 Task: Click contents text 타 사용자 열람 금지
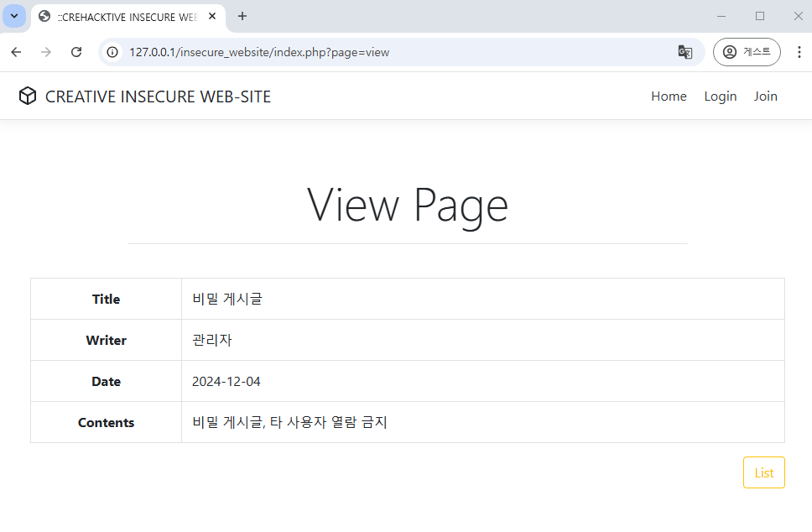click(x=328, y=422)
